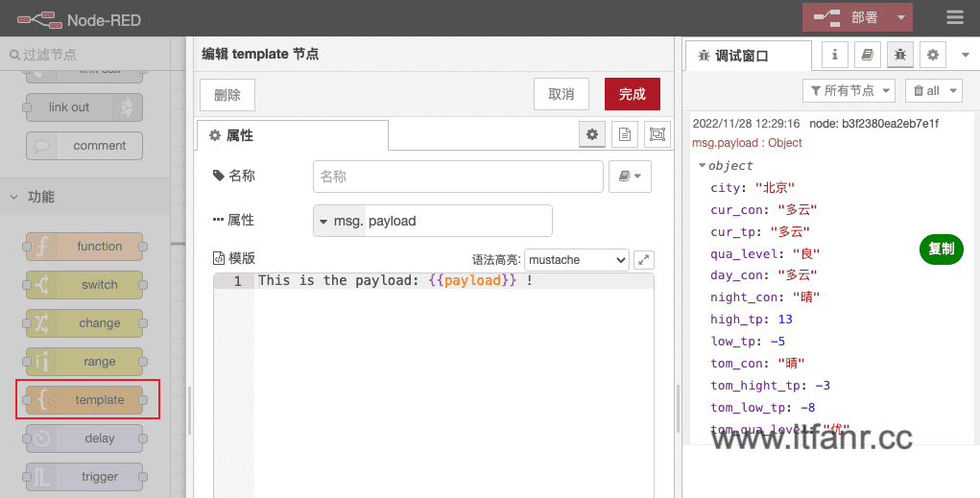
Task: Select the function palette node
Action: 84,247
